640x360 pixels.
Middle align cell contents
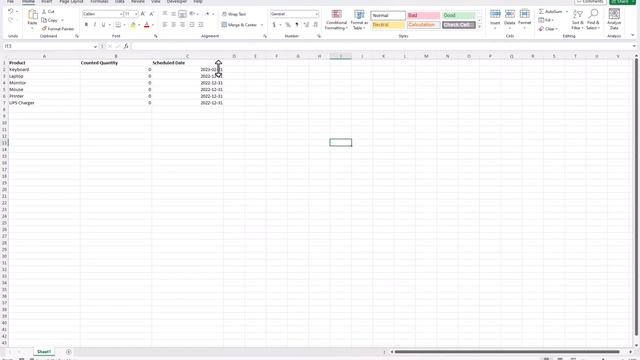click(173, 14)
